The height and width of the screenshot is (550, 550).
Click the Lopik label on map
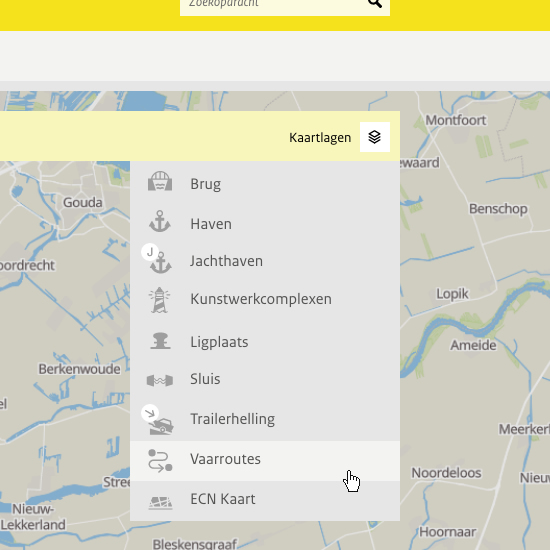point(452,294)
